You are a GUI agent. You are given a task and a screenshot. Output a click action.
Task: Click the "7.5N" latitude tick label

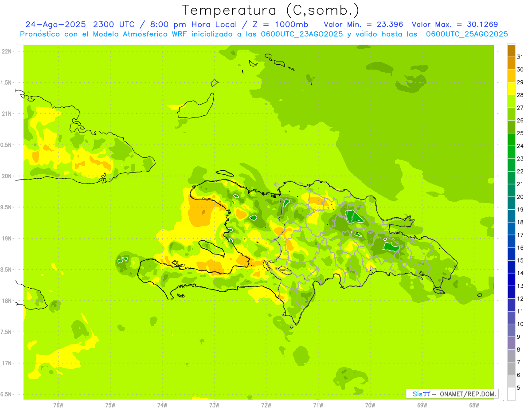click(x=7, y=332)
